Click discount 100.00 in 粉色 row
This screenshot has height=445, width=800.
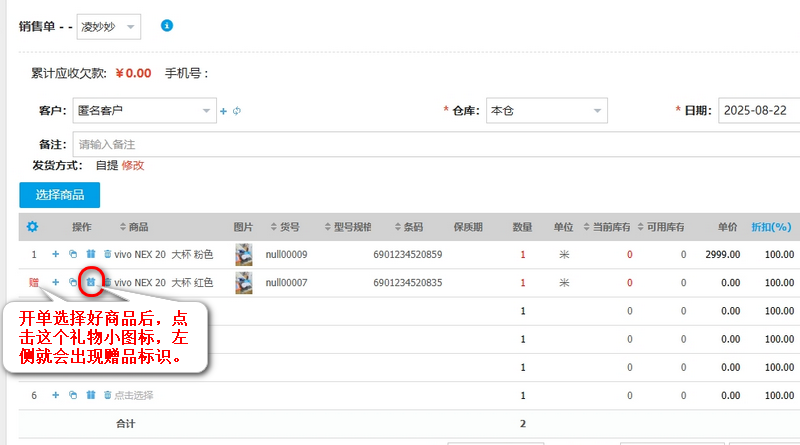[779, 254]
